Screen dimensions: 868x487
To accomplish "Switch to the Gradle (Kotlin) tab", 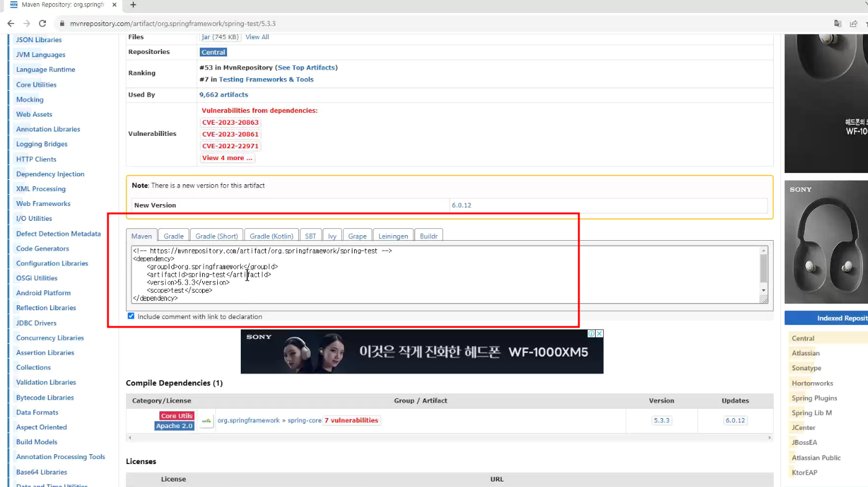I will 272,236.
